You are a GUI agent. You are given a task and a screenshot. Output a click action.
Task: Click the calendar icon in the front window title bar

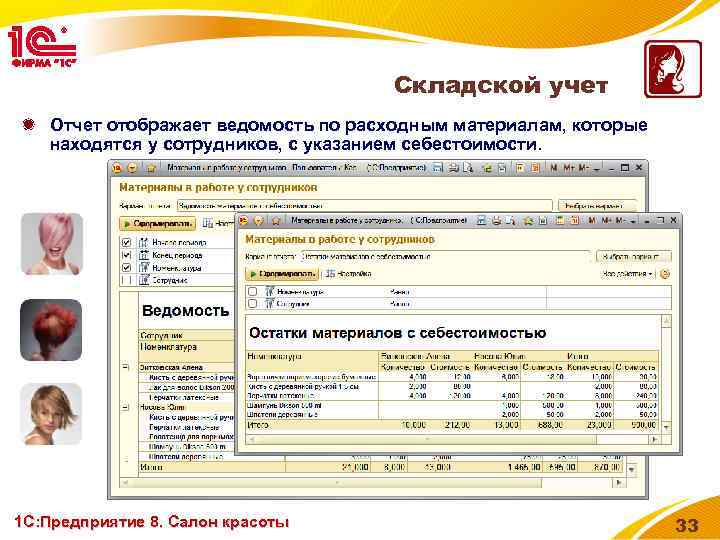574,221
